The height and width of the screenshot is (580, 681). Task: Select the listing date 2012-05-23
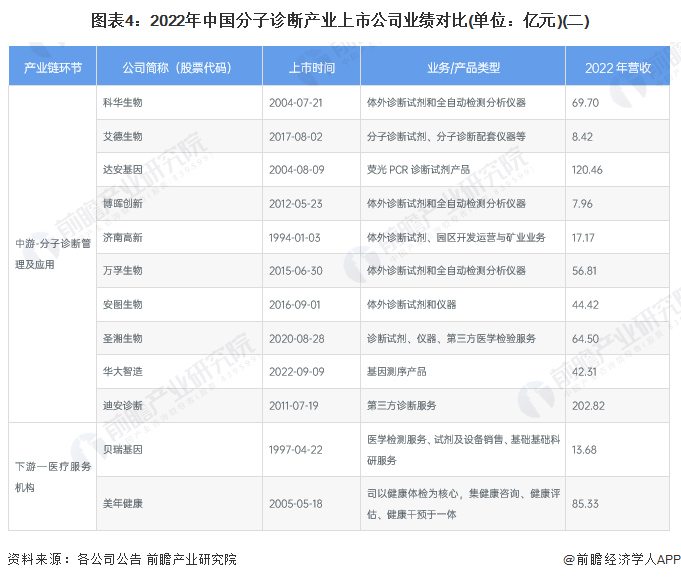296,203
